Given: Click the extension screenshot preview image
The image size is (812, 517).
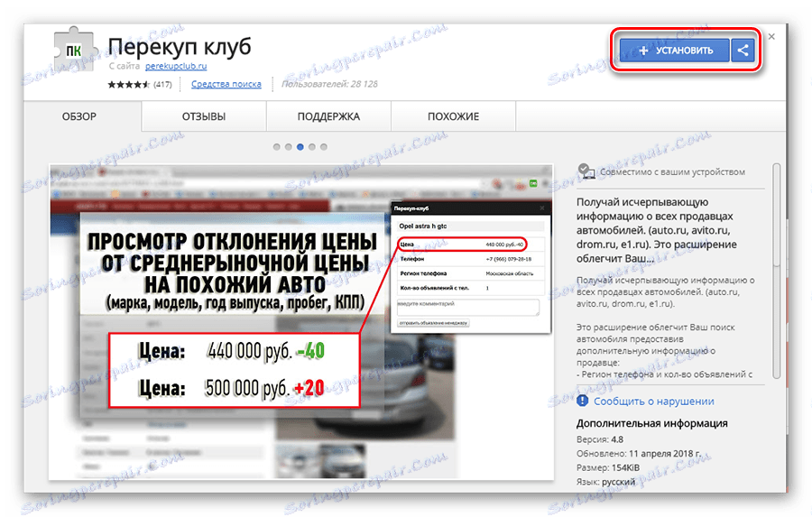Looking at the screenshot, I should [x=300, y=322].
